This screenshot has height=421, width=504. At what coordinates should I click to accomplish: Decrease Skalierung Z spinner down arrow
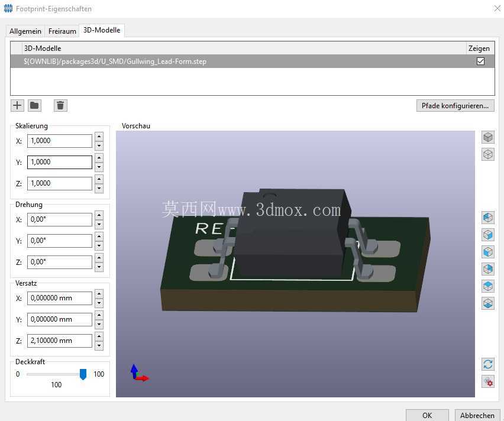click(x=99, y=188)
